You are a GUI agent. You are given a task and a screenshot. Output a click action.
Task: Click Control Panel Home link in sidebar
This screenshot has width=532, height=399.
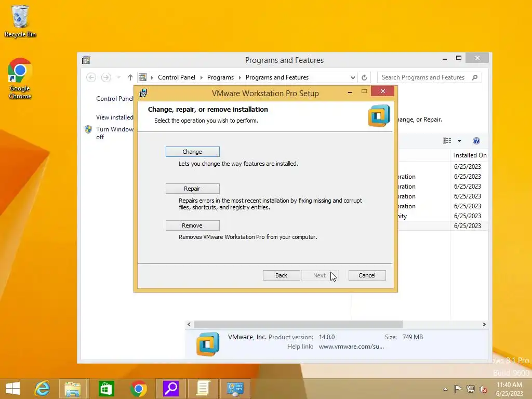tap(115, 98)
